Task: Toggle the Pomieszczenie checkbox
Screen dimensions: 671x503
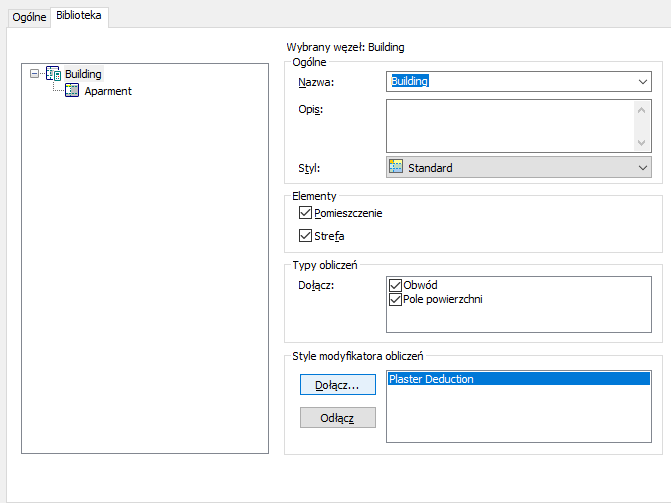Action: coord(306,213)
